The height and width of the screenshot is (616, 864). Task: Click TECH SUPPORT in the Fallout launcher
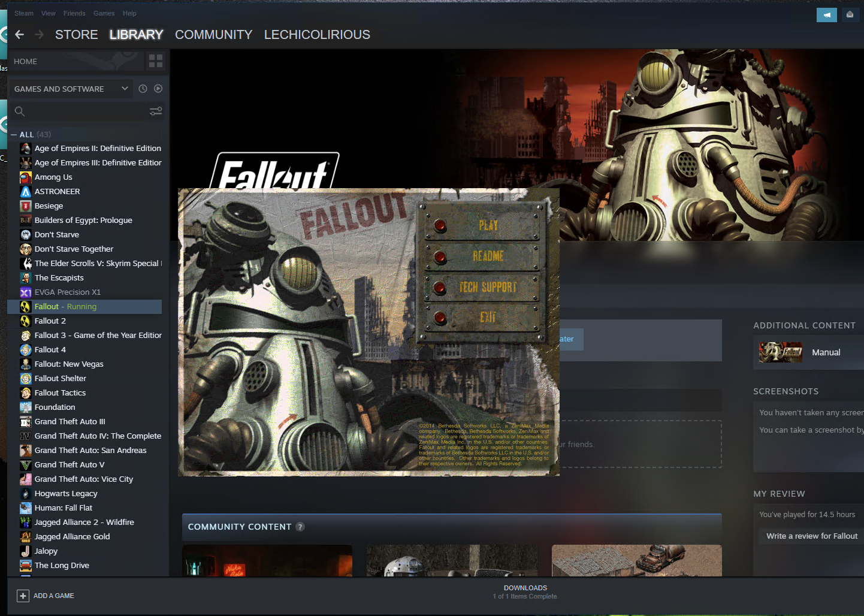click(483, 287)
